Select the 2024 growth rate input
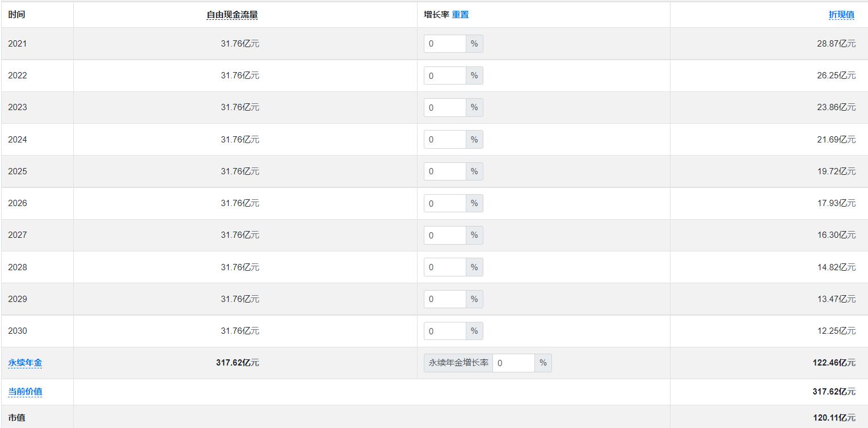Image resolution: width=868 pixels, height=428 pixels. 445,140
